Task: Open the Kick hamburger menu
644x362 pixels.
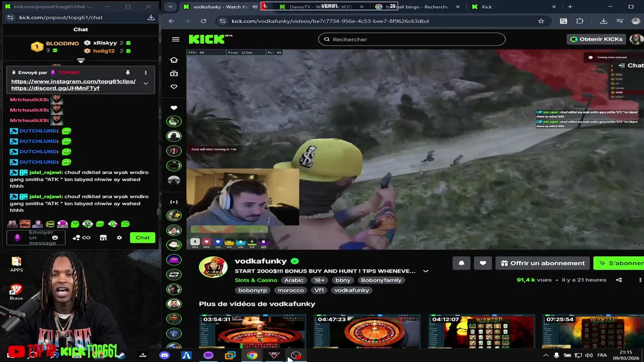Action: click(176, 39)
